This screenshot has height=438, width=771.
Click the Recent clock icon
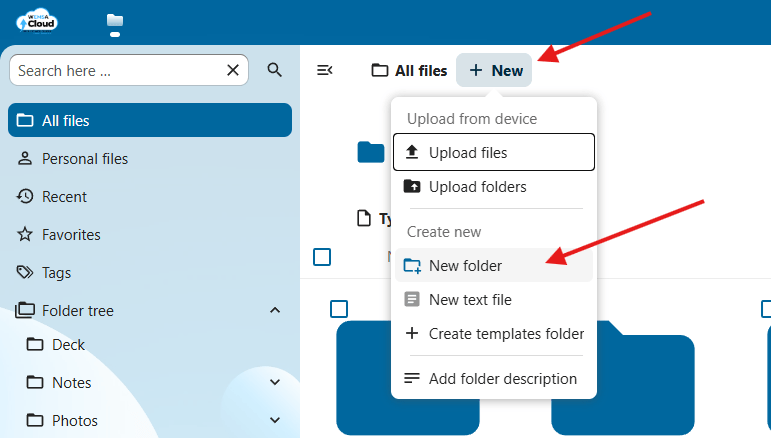(x=25, y=196)
